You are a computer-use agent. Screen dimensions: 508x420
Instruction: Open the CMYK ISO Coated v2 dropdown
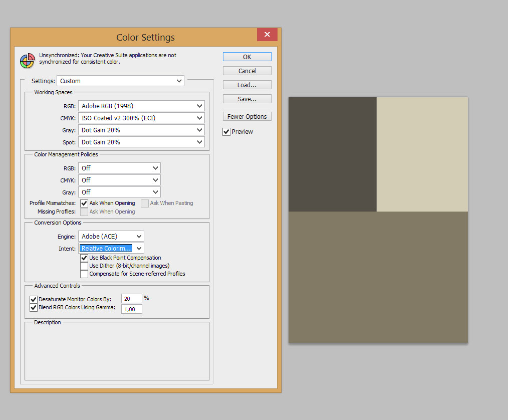pyautogui.click(x=141, y=118)
